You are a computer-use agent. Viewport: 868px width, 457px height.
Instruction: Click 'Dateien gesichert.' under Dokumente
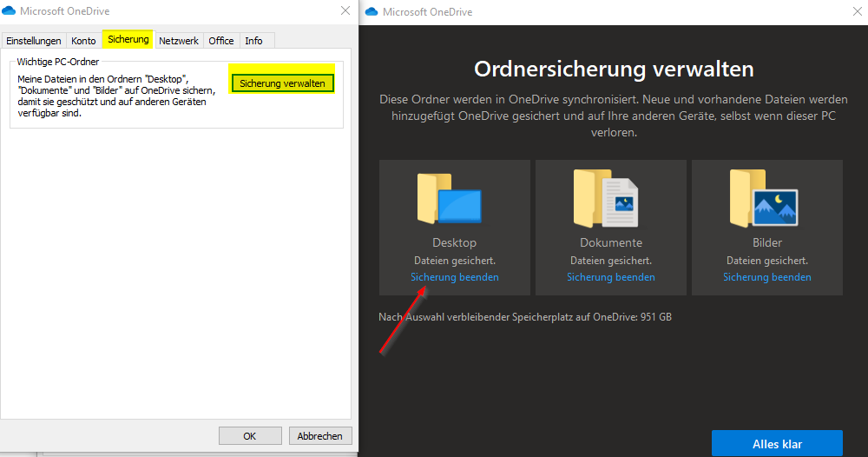click(610, 261)
